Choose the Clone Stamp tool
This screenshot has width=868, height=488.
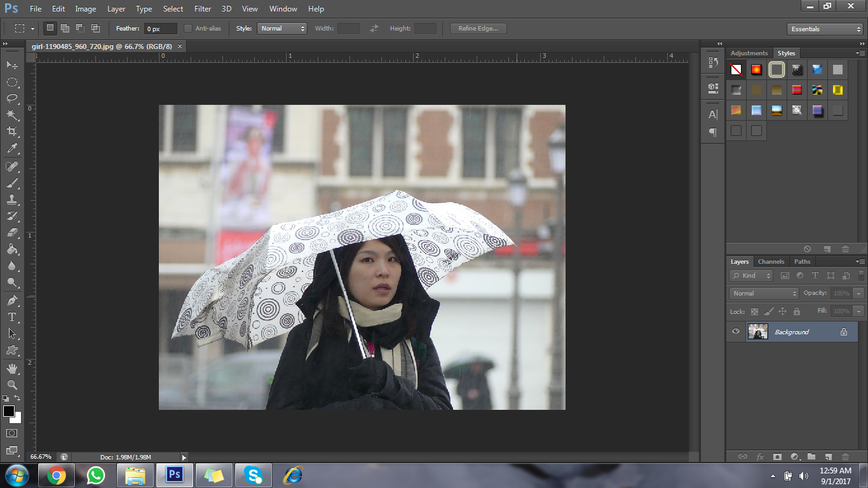(12, 200)
